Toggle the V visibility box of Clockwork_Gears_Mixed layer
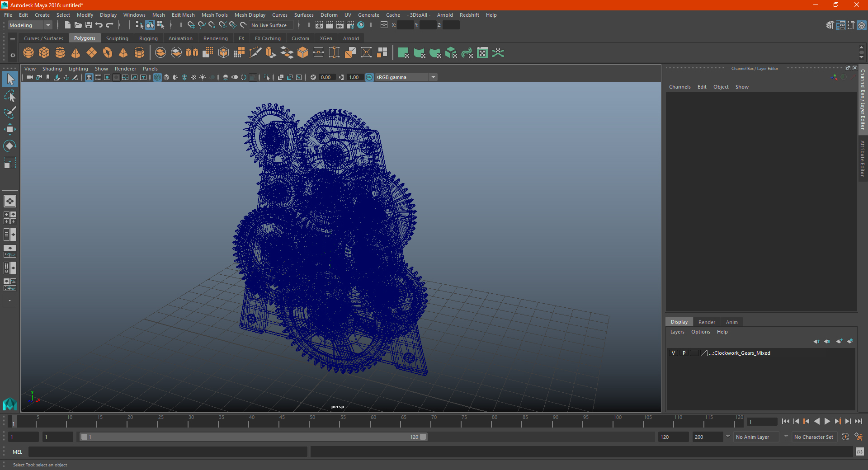The image size is (868, 470). click(674, 353)
